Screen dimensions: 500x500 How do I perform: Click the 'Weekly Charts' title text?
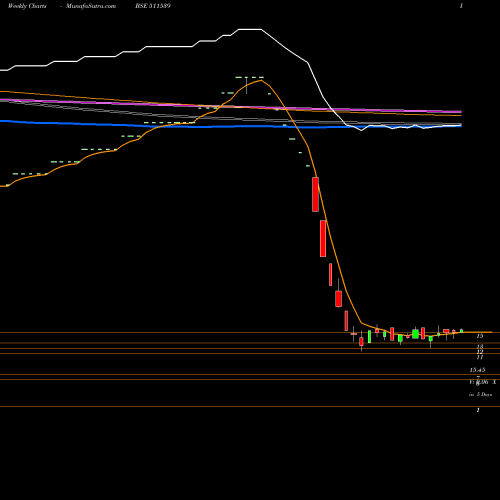pos(27,6)
